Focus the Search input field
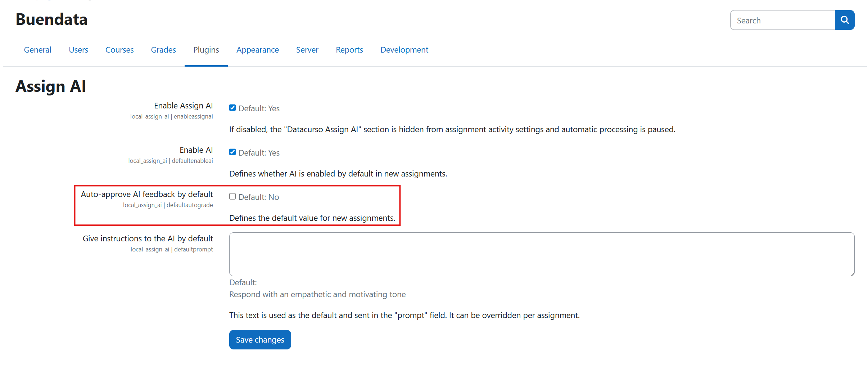 [x=782, y=21]
